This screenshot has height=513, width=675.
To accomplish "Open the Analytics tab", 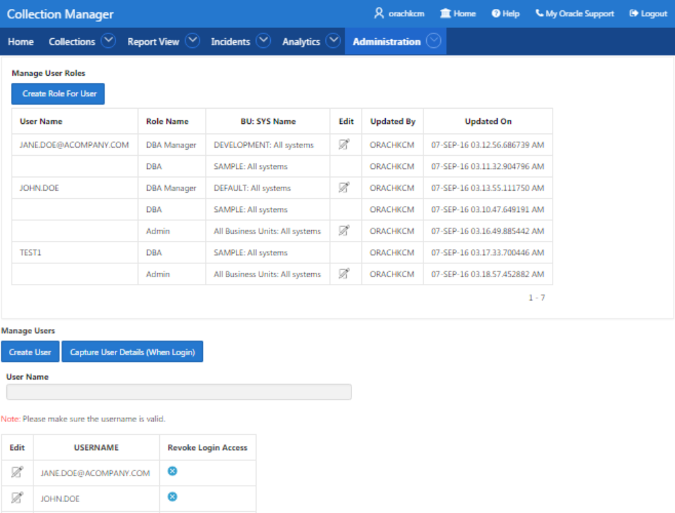I will (x=301, y=42).
